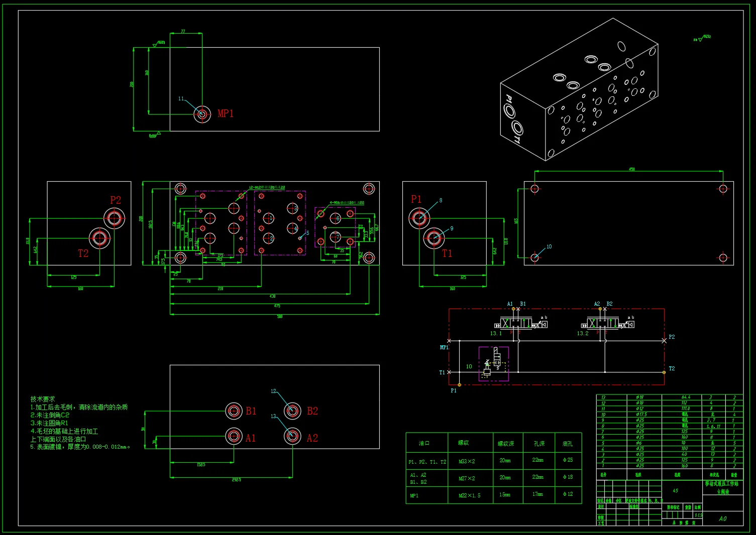
Task: Select the 17mm hole depth cell
Action: click(x=538, y=494)
